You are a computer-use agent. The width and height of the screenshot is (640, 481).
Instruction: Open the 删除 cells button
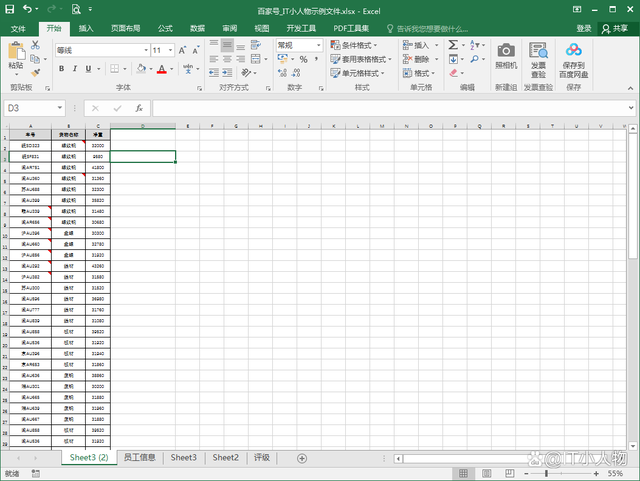point(420,59)
